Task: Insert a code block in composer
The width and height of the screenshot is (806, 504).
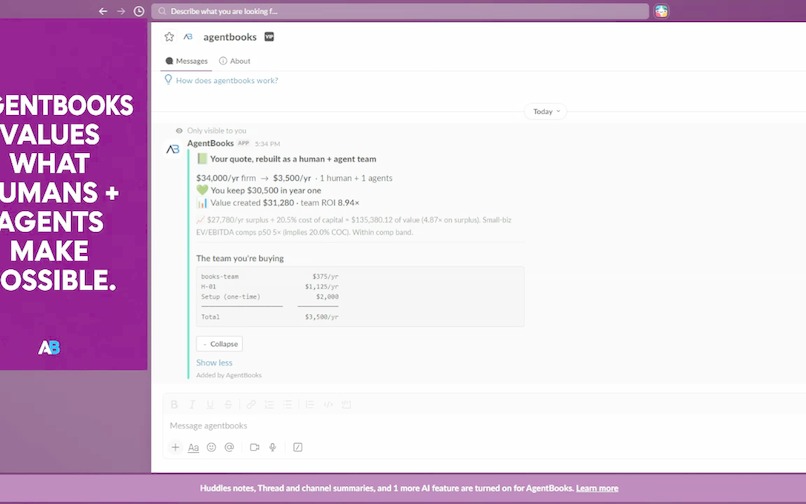Action: click(x=346, y=405)
